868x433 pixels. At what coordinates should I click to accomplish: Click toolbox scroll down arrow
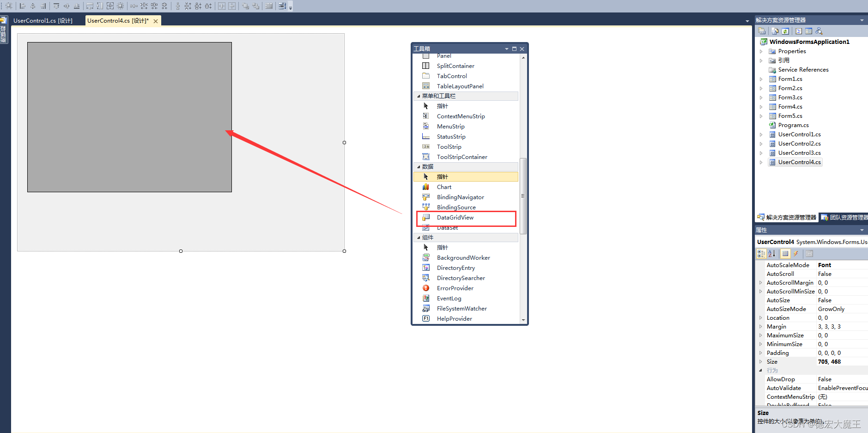[x=523, y=320]
